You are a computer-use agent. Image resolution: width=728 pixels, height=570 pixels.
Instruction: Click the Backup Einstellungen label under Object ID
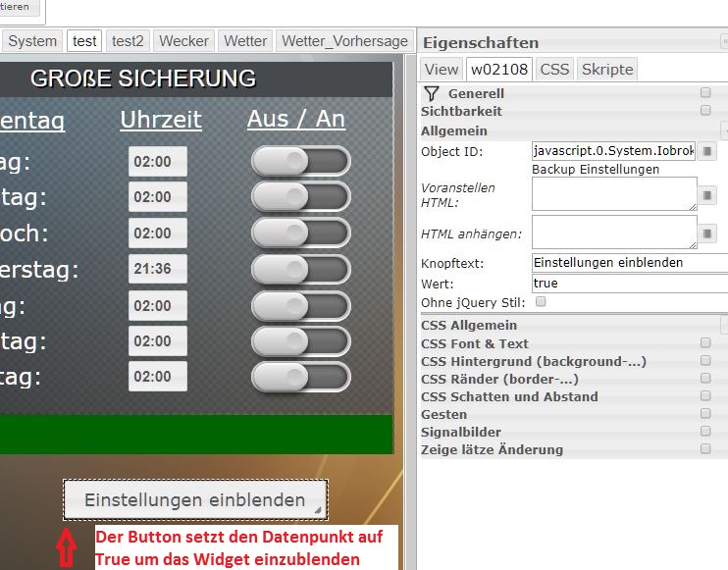pyautogui.click(x=596, y=170)
